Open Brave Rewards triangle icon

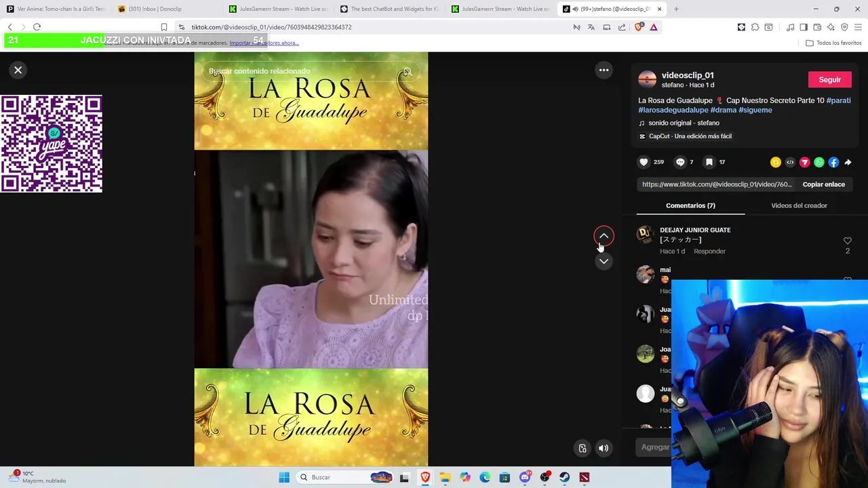pos(654,27)
